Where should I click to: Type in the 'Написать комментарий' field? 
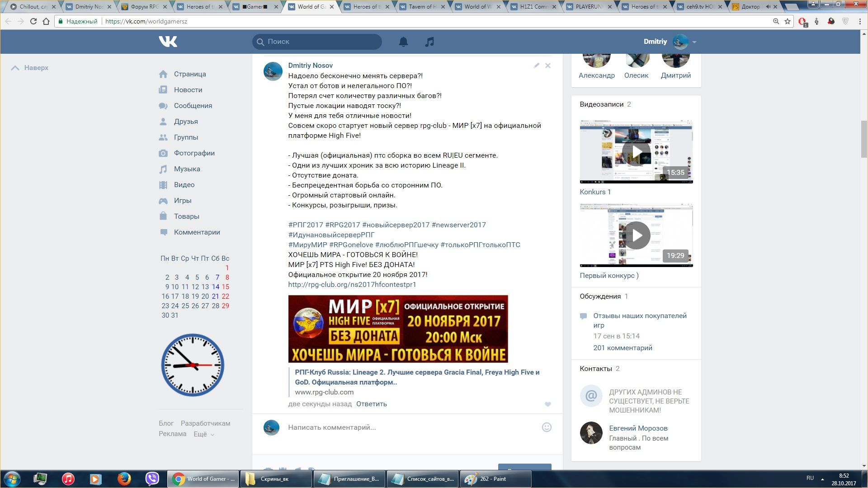pyautogui.click(x=407, y=427)
